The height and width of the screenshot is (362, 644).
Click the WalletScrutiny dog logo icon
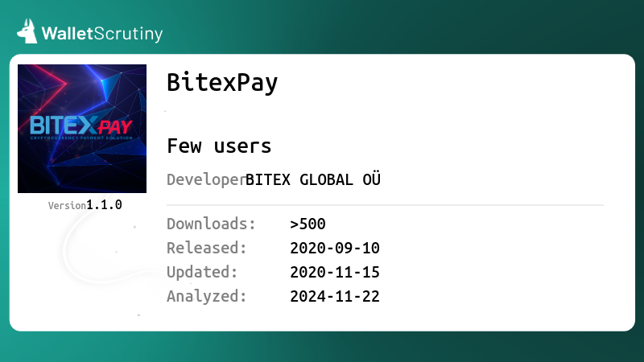(x=27, y=31)
